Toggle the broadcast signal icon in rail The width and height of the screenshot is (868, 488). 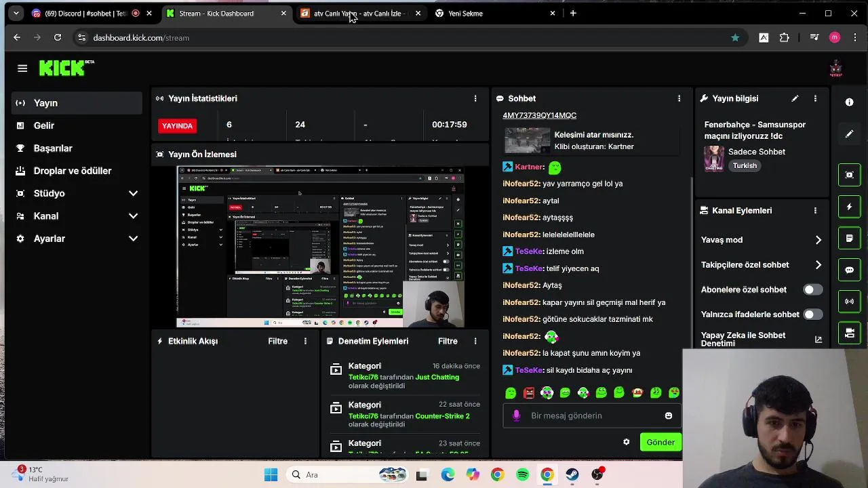849,301
